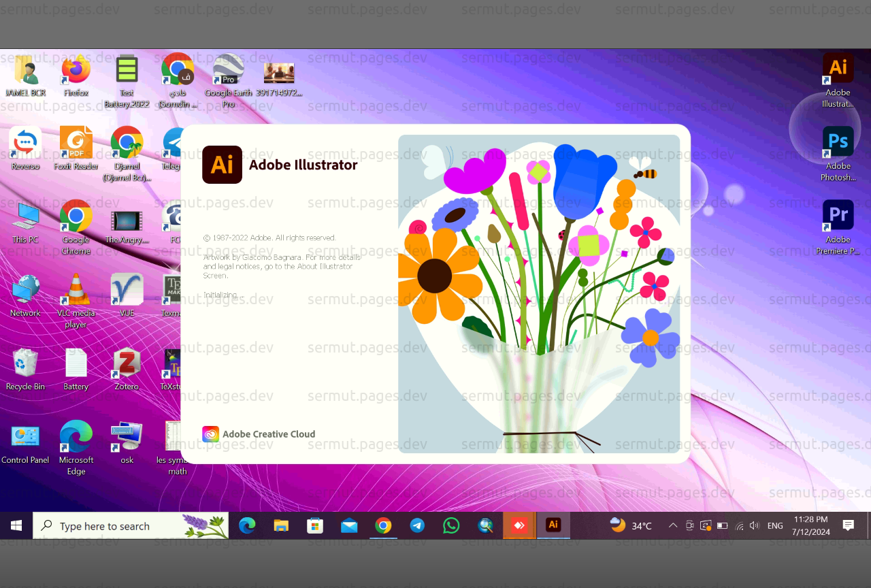The width and height of the screenshot is (871, 588).
Task: Toggle the Windows Ink workspace tray icon
Action: point(705,525)
